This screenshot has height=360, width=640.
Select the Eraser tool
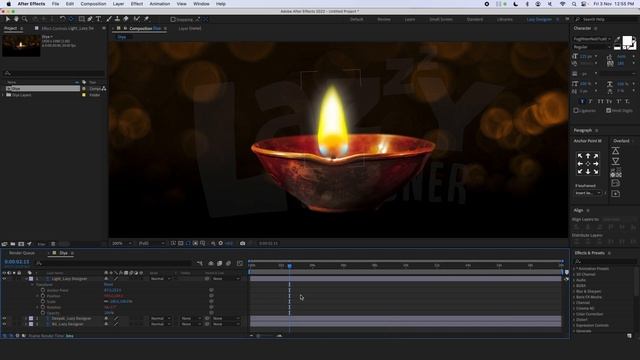pyautogui.click(x=126, y=19)
